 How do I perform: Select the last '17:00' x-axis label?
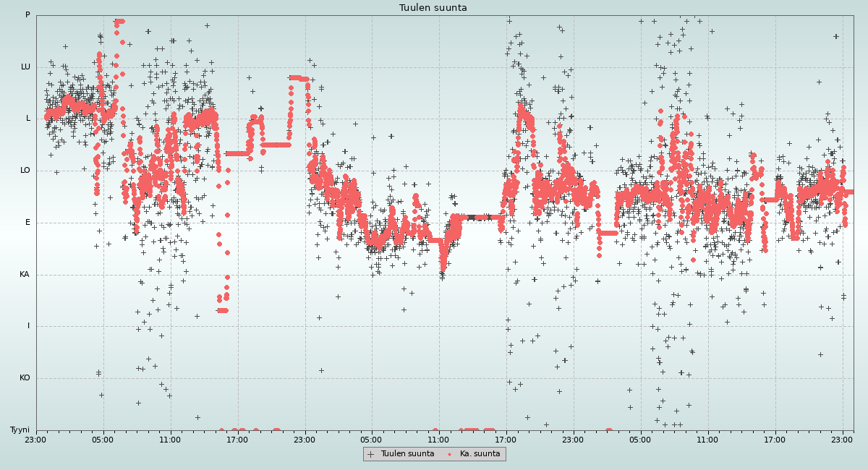pyautogui.click(x=775, y=440)
